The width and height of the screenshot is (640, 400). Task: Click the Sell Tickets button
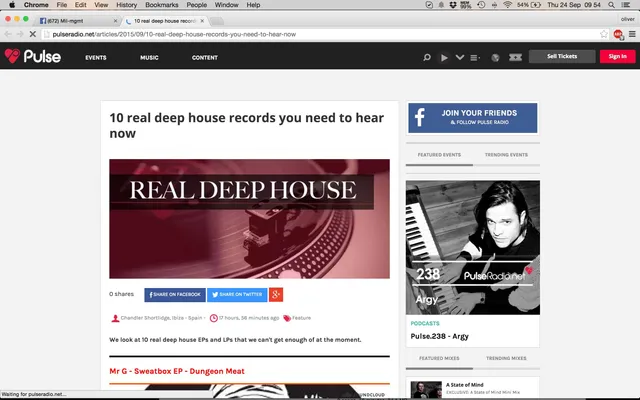[x=562, y=56]
